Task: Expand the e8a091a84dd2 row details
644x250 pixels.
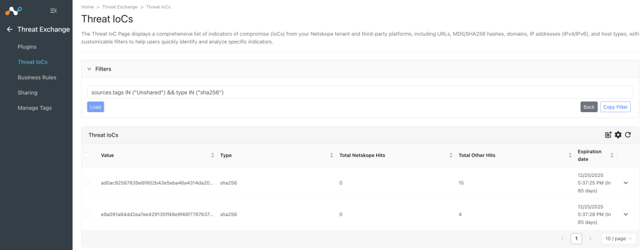Action: pos(626,215)
